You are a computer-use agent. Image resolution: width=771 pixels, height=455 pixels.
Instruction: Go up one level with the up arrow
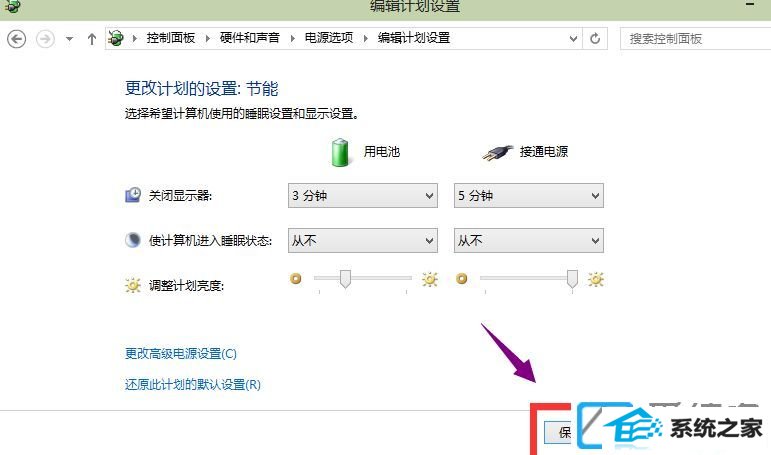coord(91,39)
